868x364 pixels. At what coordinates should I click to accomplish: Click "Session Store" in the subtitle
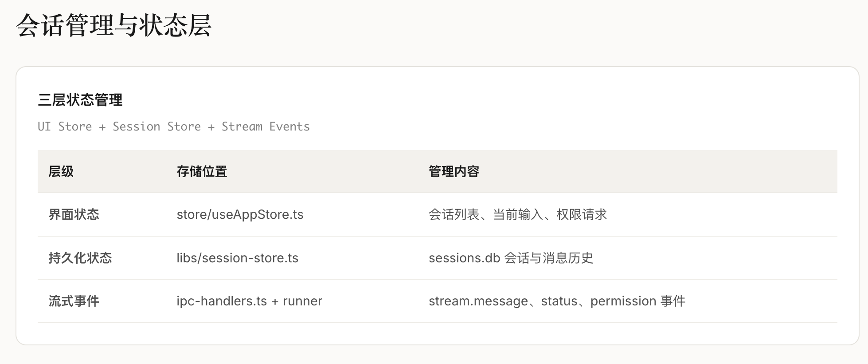point(156,127)
